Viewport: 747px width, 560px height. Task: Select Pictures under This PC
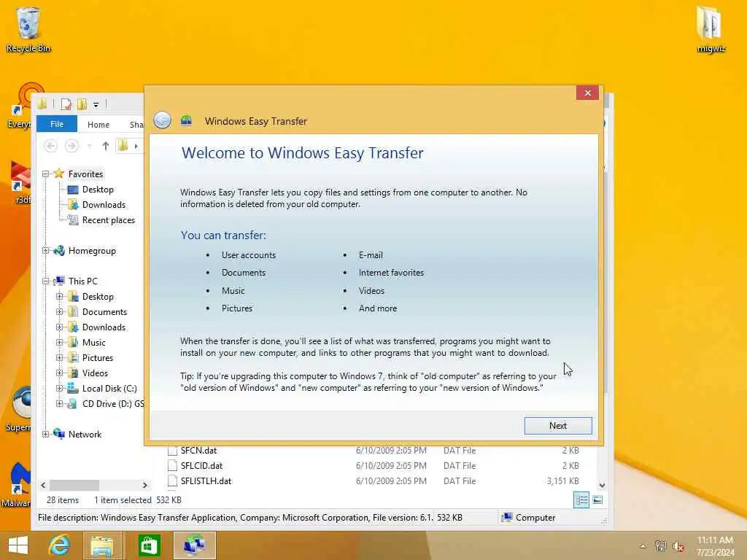point(97,357)
